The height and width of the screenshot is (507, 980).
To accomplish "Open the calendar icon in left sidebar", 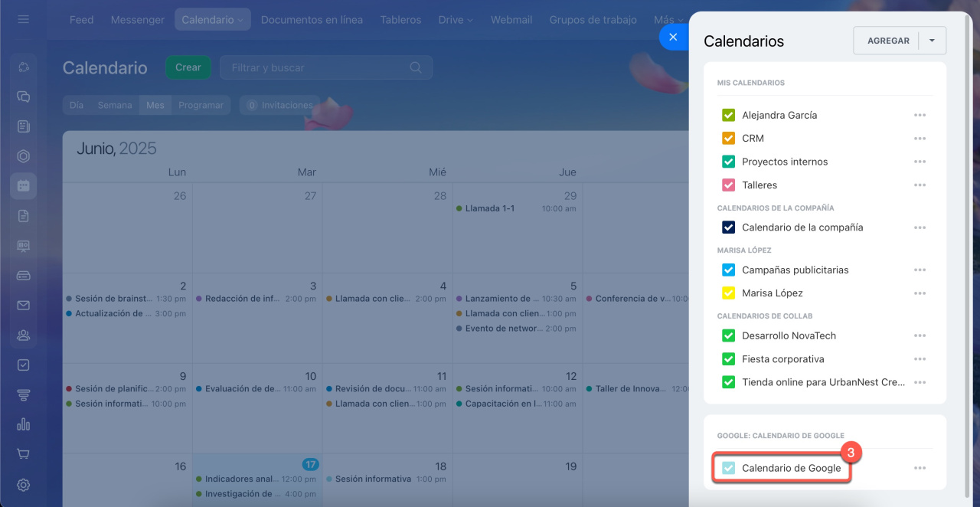I will 23,186.
